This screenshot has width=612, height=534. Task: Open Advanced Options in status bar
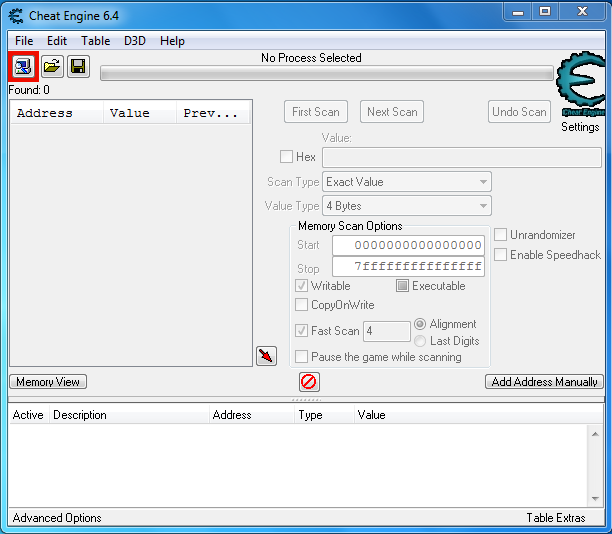[57, 518]
